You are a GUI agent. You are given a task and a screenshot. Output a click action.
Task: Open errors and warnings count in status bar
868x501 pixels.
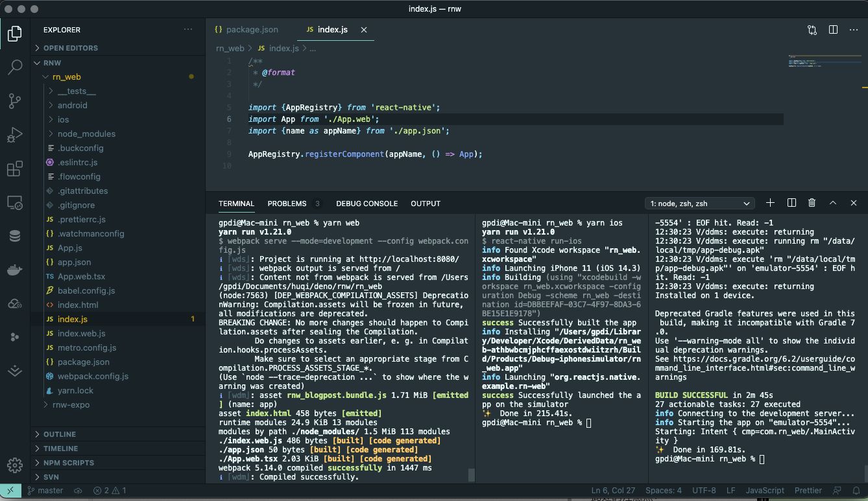pyautogui.click(x=110, y=491)
